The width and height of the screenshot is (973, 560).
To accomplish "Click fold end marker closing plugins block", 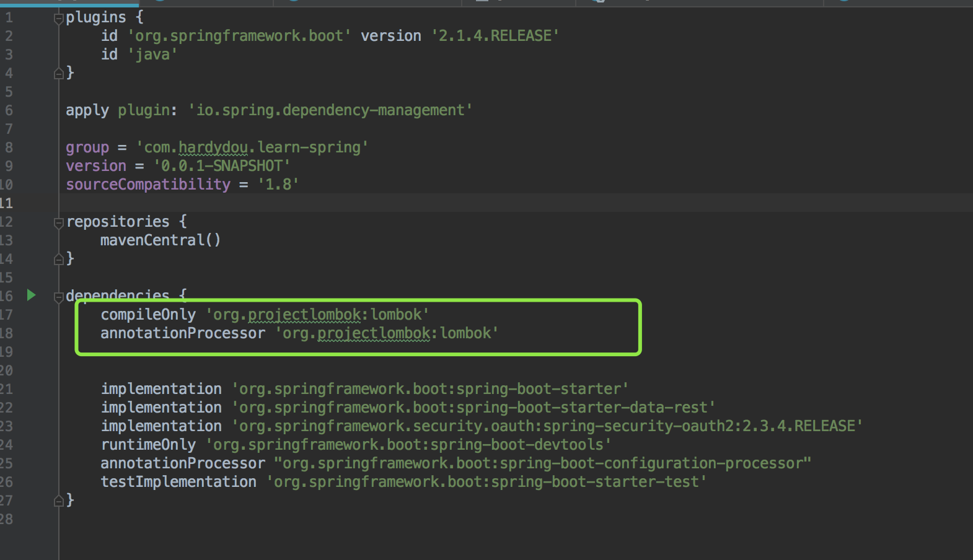I will point(58,74).
